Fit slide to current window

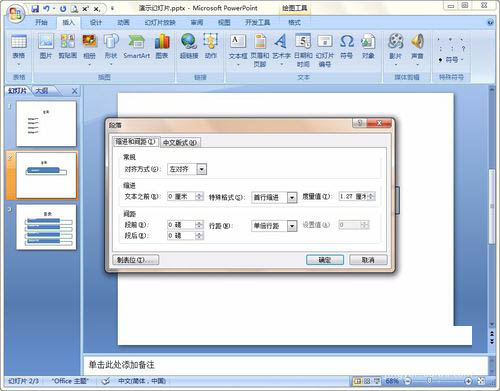coord(481,381)
